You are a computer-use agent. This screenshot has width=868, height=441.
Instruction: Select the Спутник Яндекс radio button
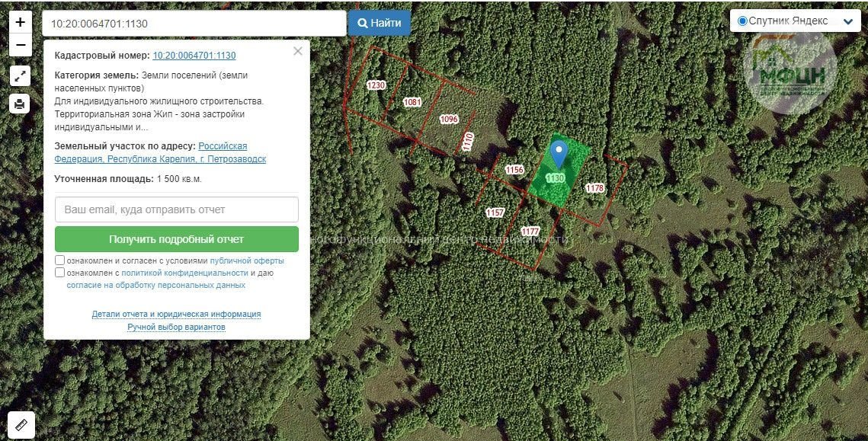coord(742,21)
